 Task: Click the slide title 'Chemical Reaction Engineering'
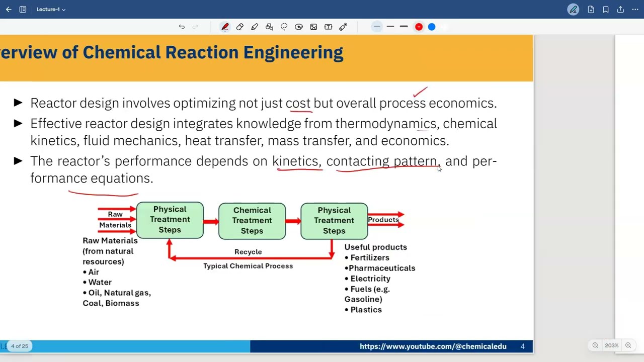coord(213,52)
